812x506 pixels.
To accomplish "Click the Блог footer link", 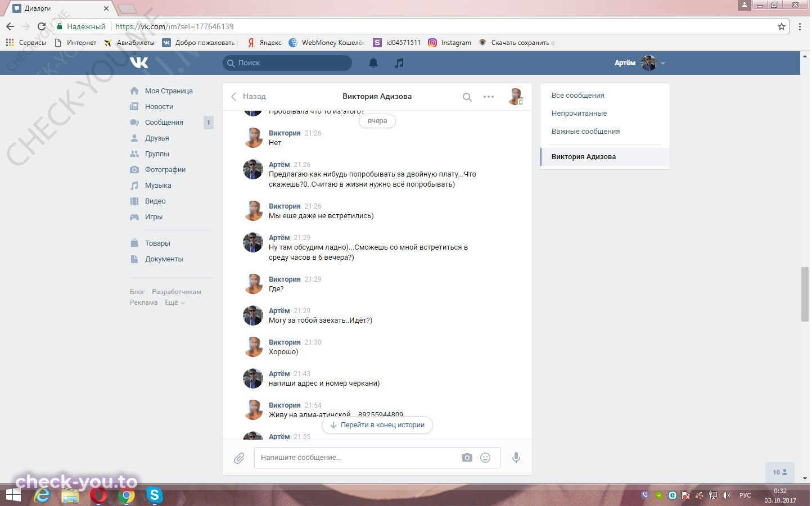I will 137,292.
